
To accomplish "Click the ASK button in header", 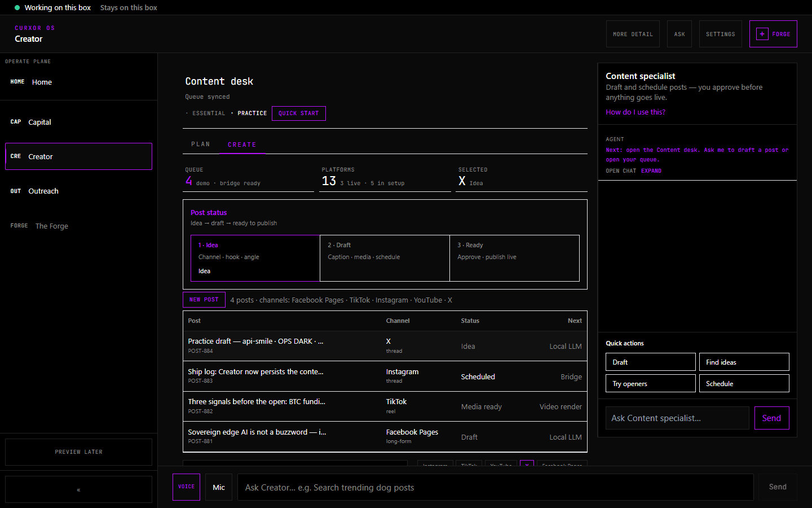I will click(679, 34).
